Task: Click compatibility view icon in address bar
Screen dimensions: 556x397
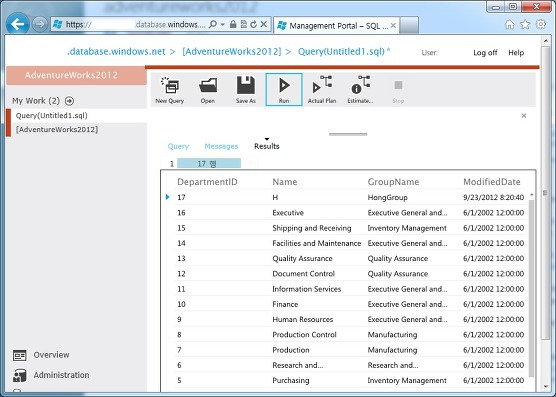Action: click(243, 24)
